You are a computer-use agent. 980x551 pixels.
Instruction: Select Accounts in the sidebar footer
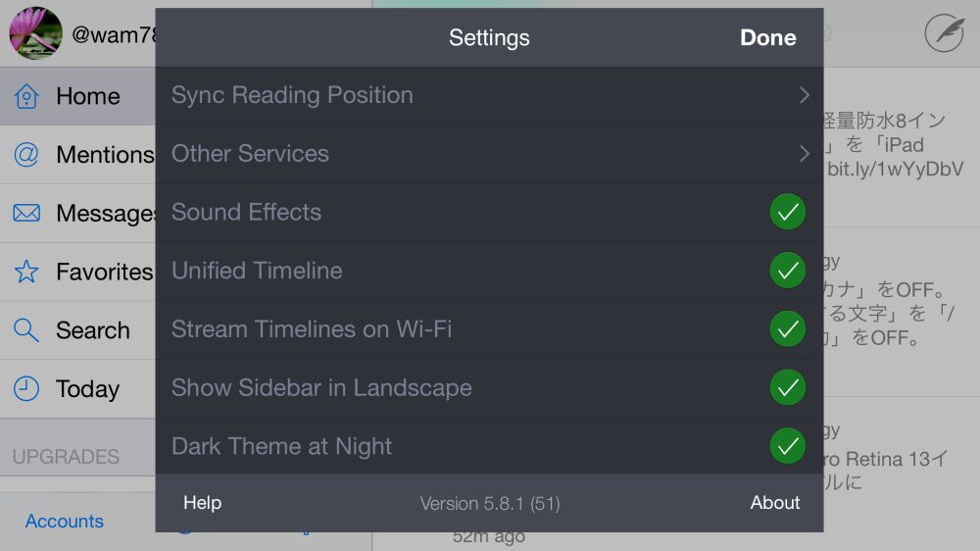click(x=65, y=522)
